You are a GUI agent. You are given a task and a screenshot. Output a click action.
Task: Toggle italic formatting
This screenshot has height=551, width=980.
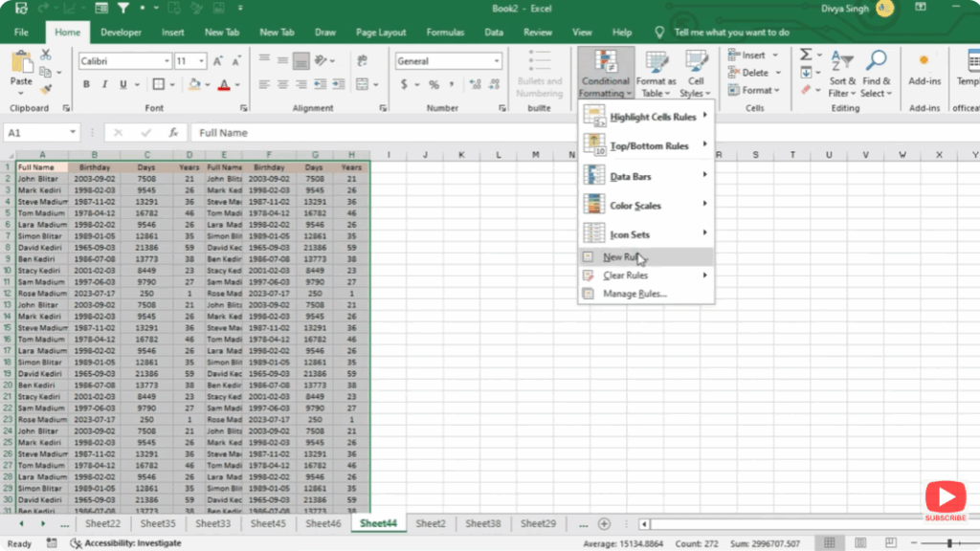click(104, 84)
